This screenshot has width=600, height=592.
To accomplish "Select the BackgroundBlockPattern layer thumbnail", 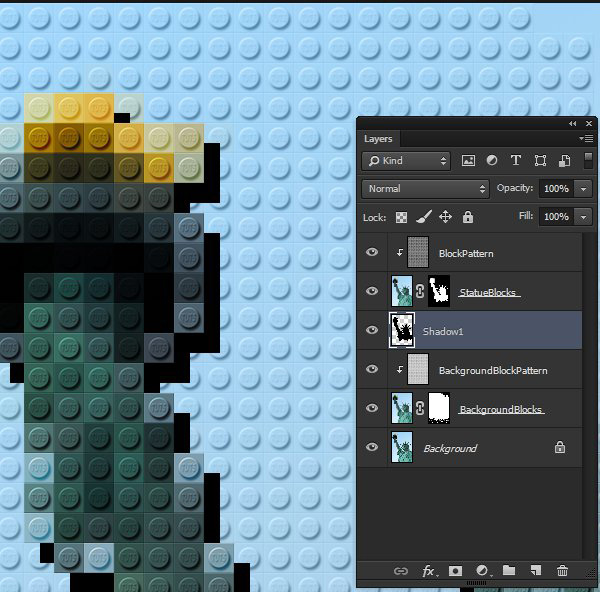I will tap(418, 369).
